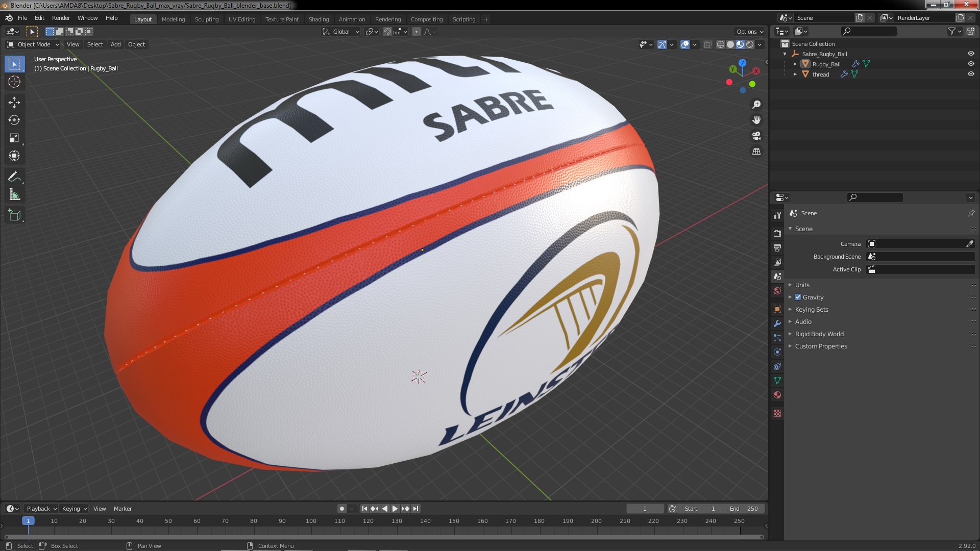Expand the Custom Properties panel
This screenshot has height=551, width=980.
click(x=821, y=346)
